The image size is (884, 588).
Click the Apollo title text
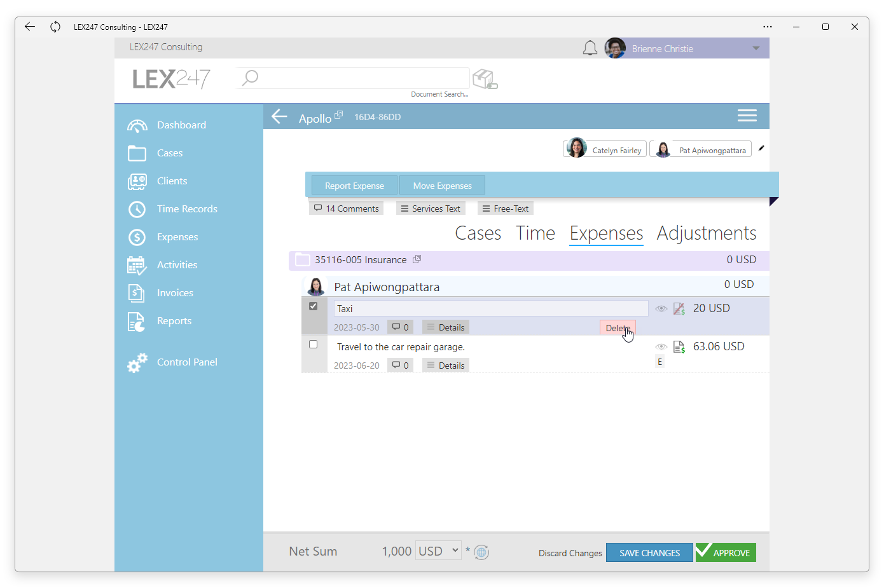315,119
